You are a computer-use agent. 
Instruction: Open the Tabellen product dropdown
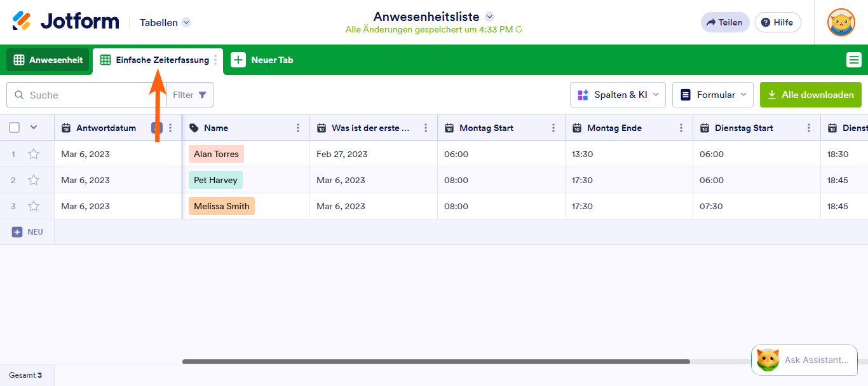tap(165, 22)
